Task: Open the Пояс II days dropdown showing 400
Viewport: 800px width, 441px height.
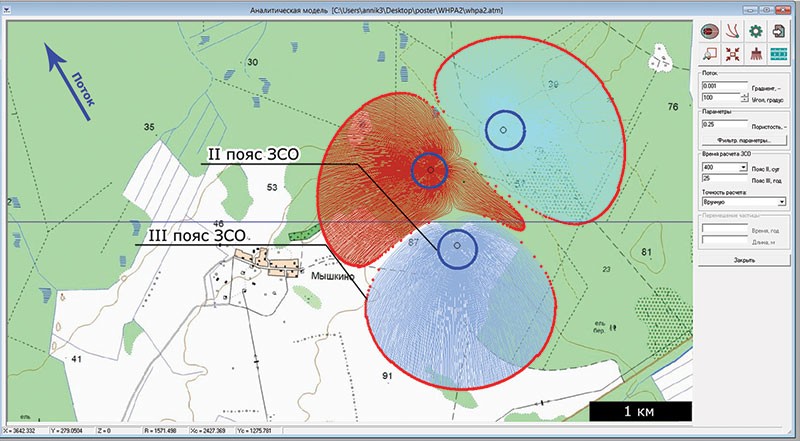Action: pyautogui.click(x=742, y=169)
